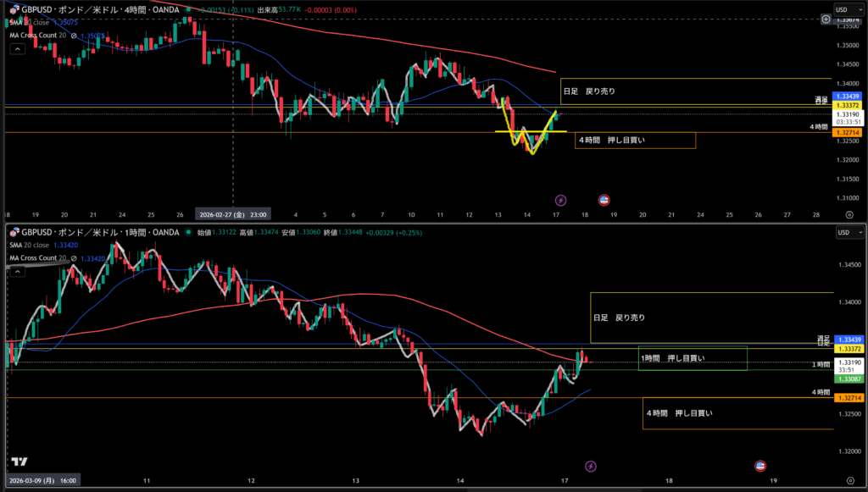Click the GBPUSD flag icon in the 4時間 chart

[14, 9]
